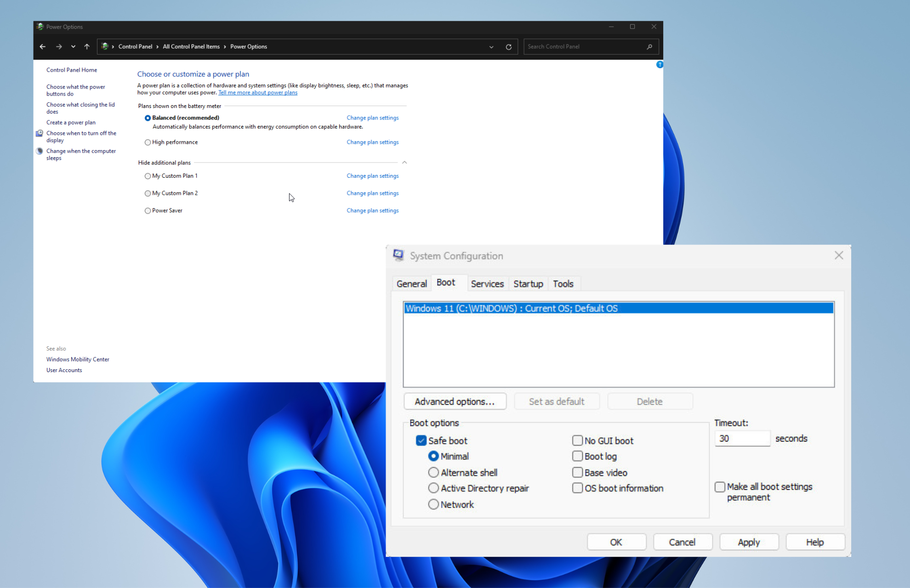Click Power Options breadcrumb segment

(249, 46)
